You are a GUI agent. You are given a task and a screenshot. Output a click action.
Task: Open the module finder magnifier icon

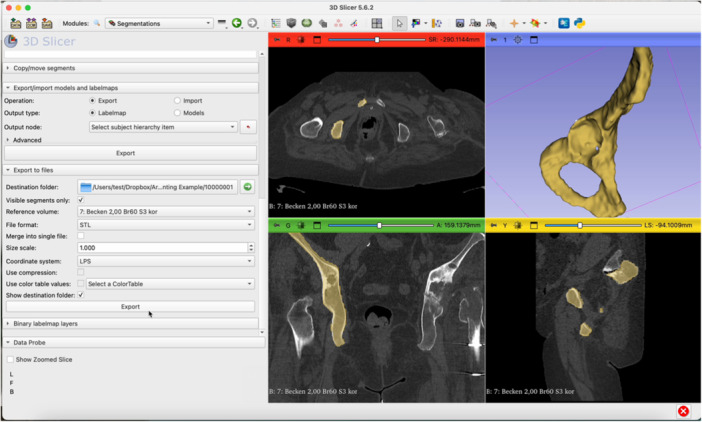97,23
